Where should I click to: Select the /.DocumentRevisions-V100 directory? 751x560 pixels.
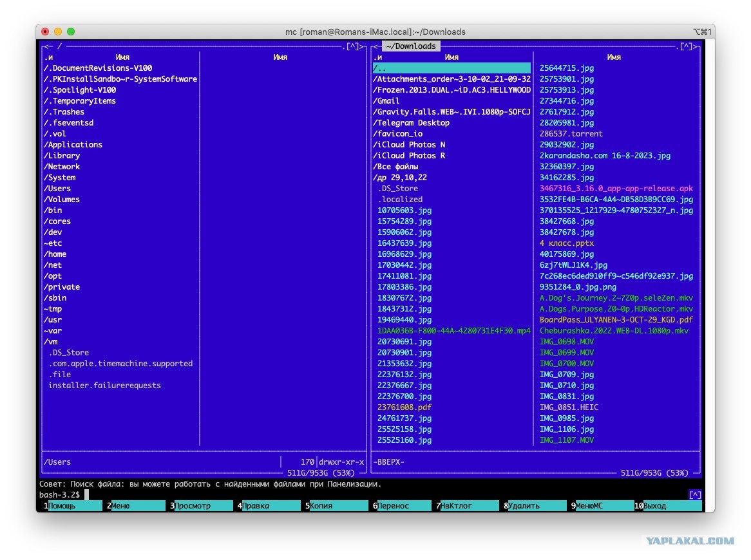(x=98, y=68)
